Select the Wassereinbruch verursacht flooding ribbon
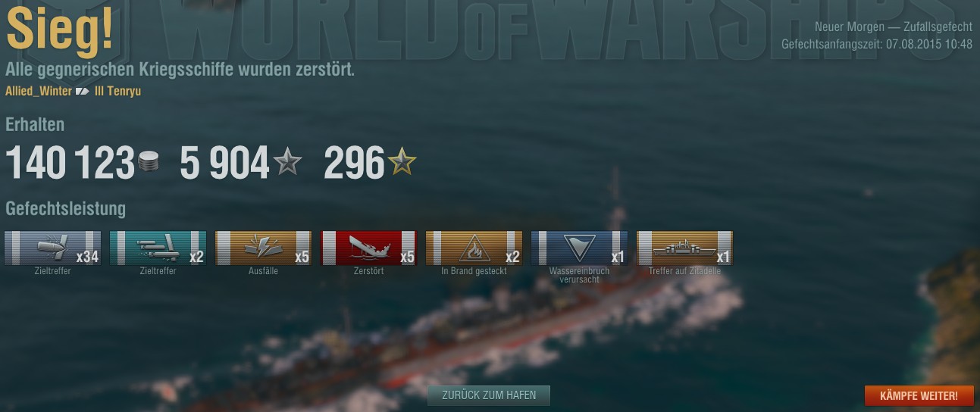 click(580, 248)
